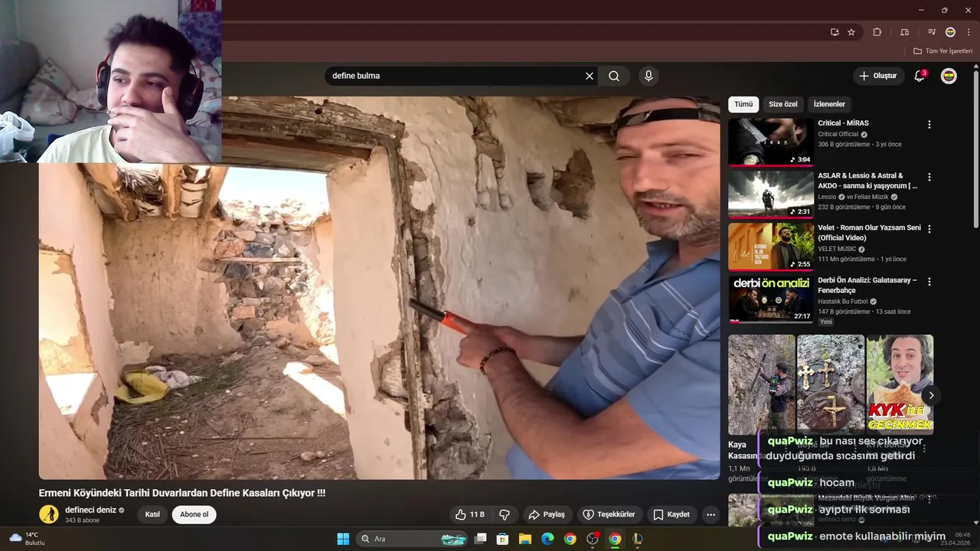980x551 pixels.
Task: Open the Windows Start menu
Action: pyautogui.click(x=343, y=539)
